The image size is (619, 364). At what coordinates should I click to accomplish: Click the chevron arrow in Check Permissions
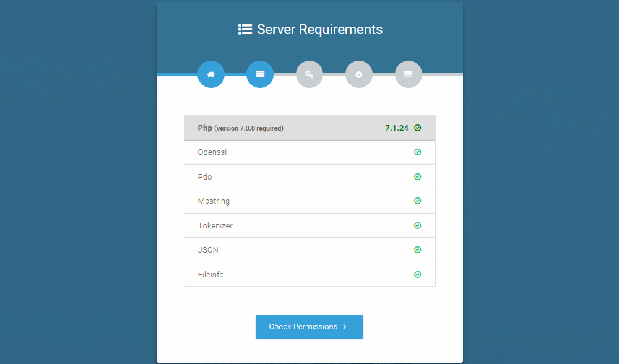pos(345,327)
